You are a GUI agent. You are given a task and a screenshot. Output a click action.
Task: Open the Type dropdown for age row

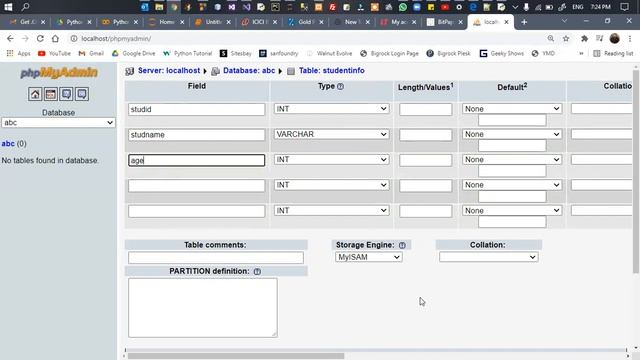pyautogui.click(x=331, y=160)
